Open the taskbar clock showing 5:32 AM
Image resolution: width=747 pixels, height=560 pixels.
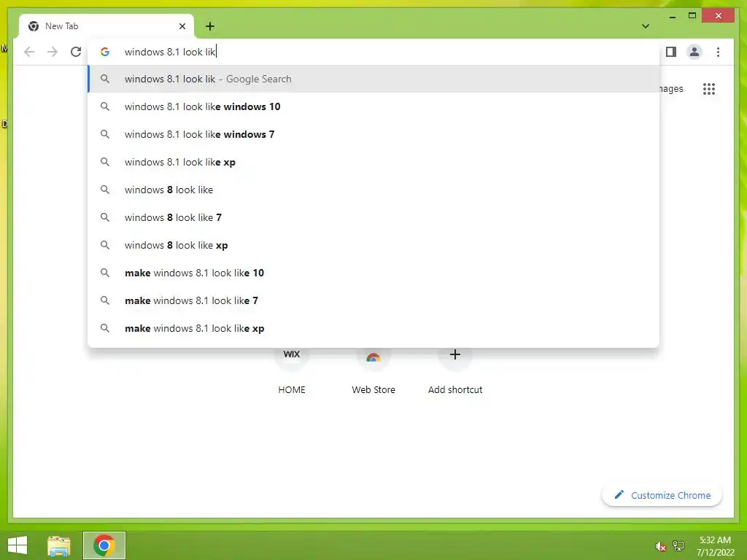pos(715,546)
